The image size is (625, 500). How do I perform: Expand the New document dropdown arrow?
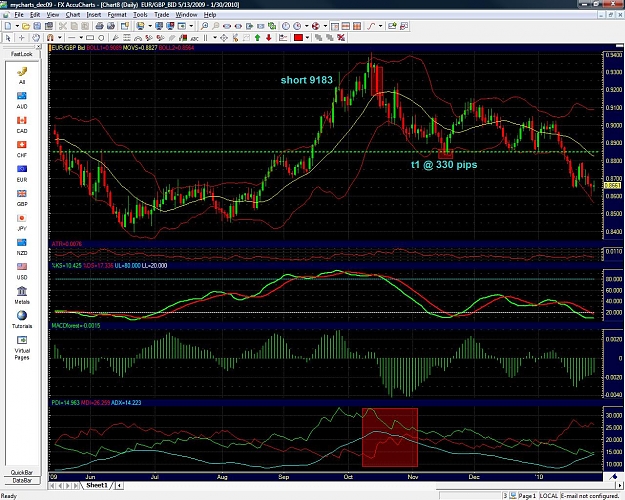(17, 26)
